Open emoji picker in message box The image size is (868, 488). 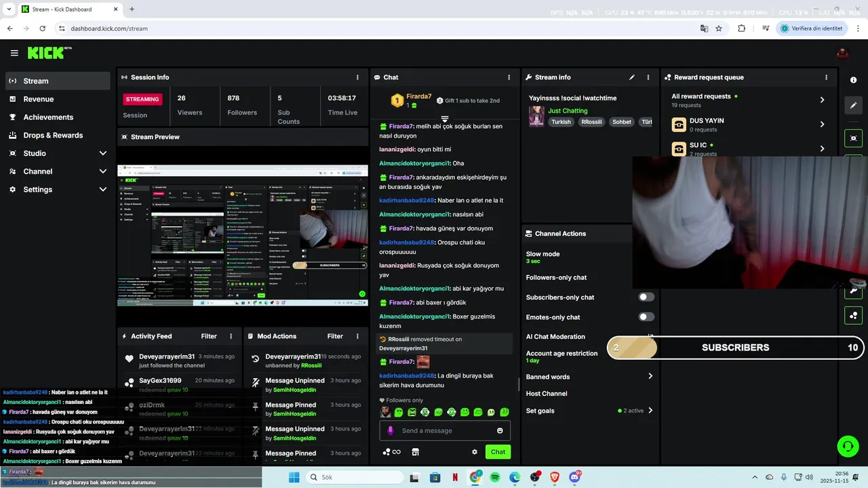[x=500, y=430]
